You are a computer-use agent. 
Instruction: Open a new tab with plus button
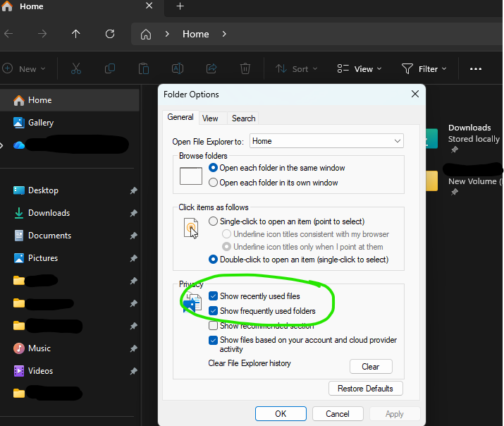coord(180,6)
